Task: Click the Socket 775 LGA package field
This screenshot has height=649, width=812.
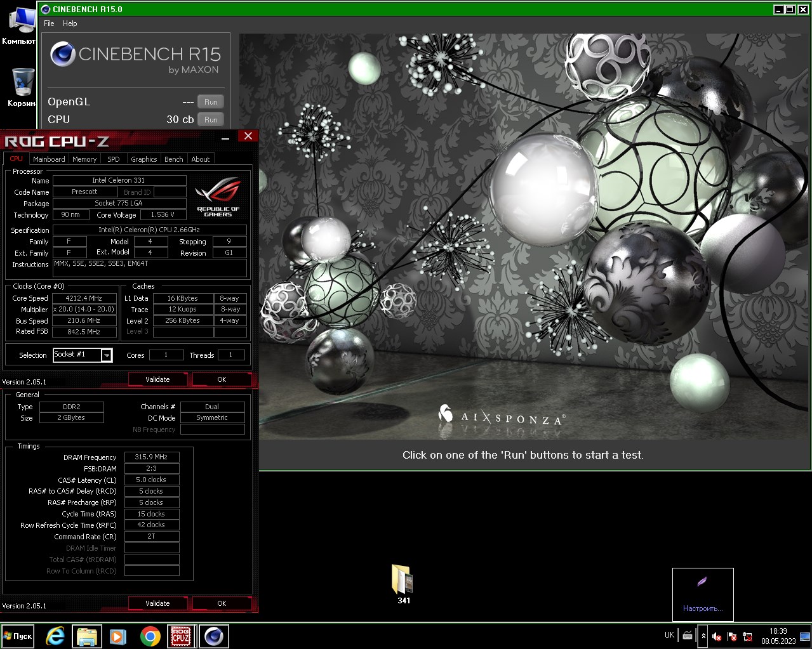Action: point(119,203)
